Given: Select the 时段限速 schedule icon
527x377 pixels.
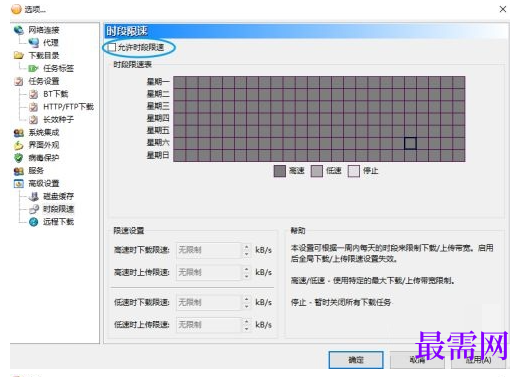Looking at the screenshot, I should [34, 209].
